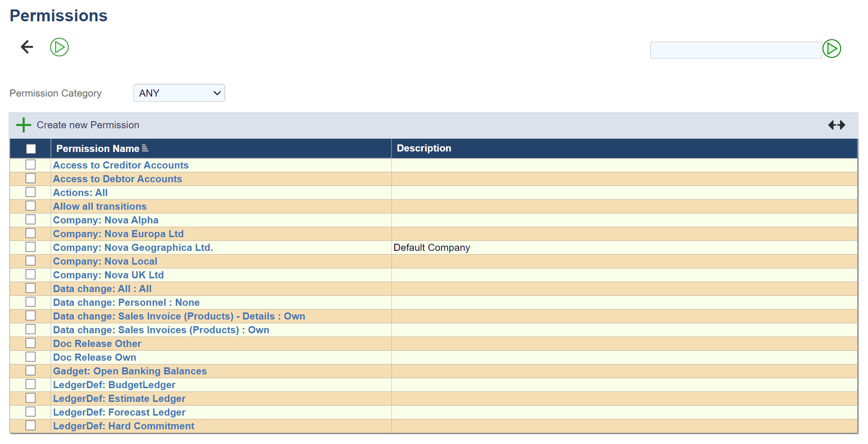Open the Actions: All permission link
This screenshot has width=868, height=444.
tap(80, 193)
